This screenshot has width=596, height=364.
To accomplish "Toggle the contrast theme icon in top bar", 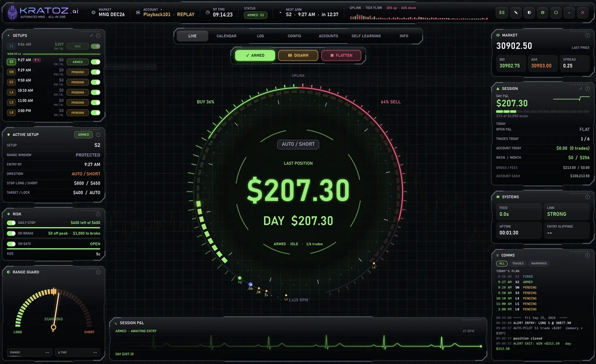I will [x=529, y=13].
